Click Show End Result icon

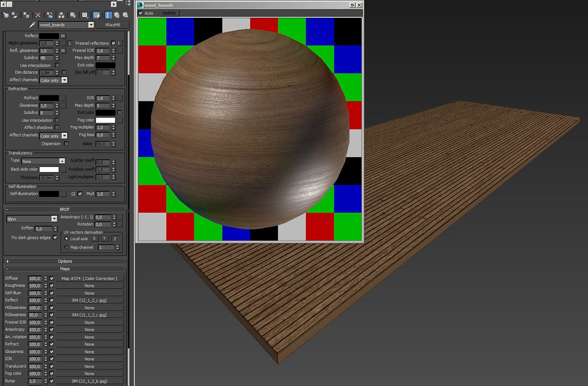click(108, 15)
